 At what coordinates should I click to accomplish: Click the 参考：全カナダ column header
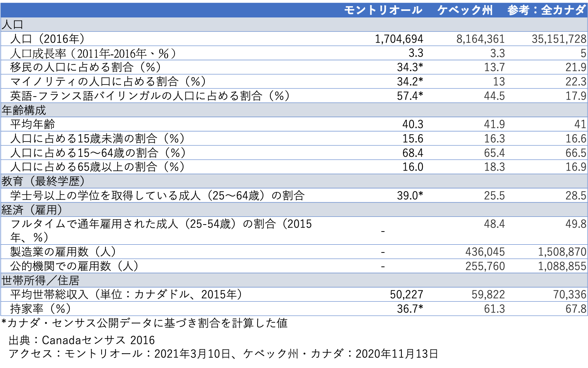[546, 10]
